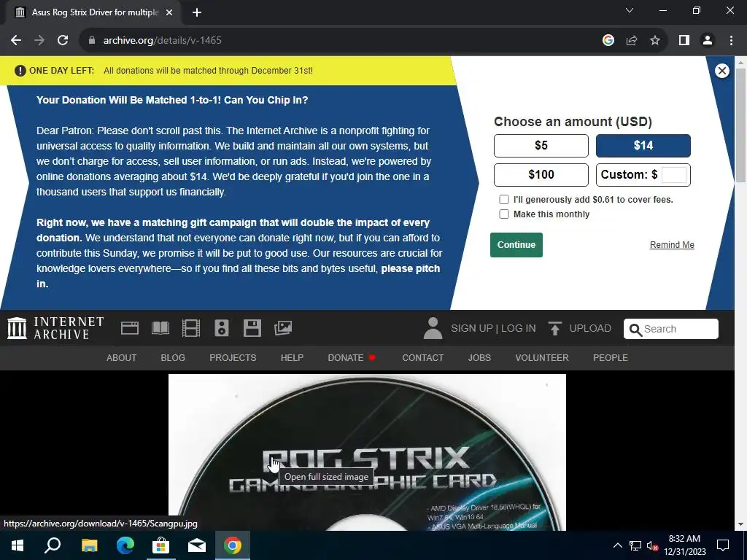Open Mail app from taskbar
Screen dimensions: 747x560
[x=197, y=545]
